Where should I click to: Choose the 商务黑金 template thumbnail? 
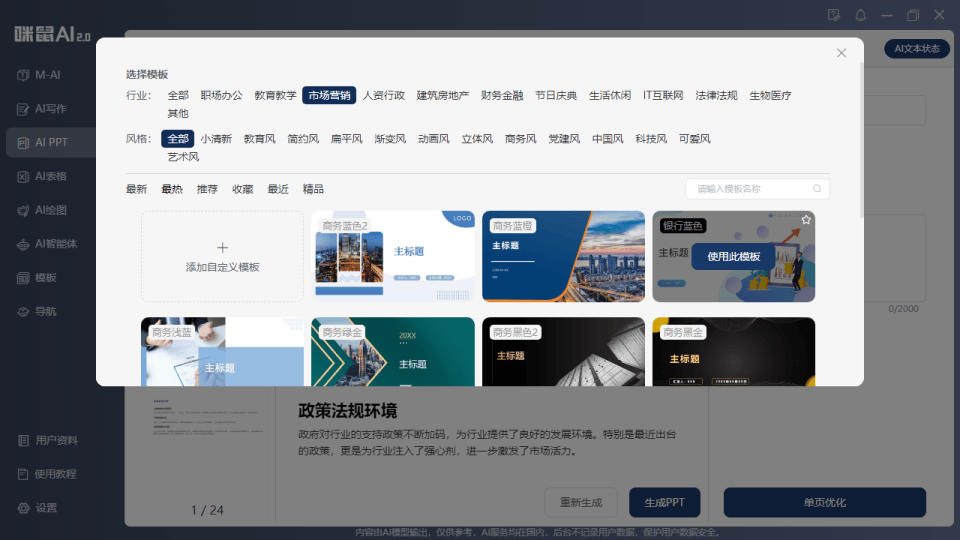click(x=733, y=351)
